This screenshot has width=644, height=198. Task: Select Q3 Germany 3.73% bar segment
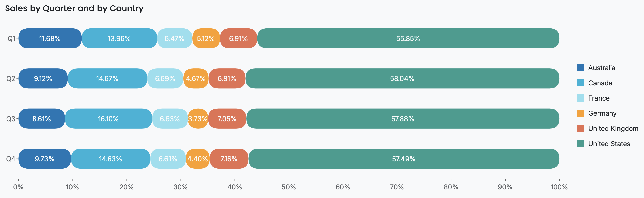click(198, 119)
